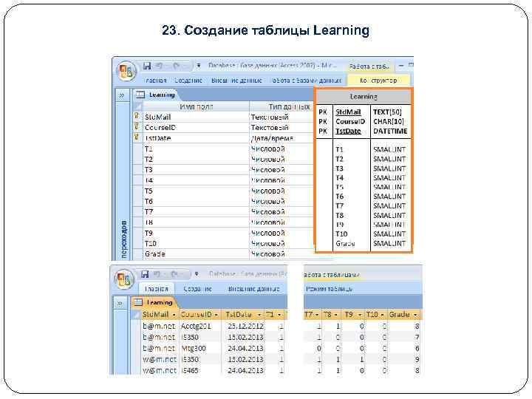Click the TstDate field name cell
The image size is (532, 399).
point(196,137)
